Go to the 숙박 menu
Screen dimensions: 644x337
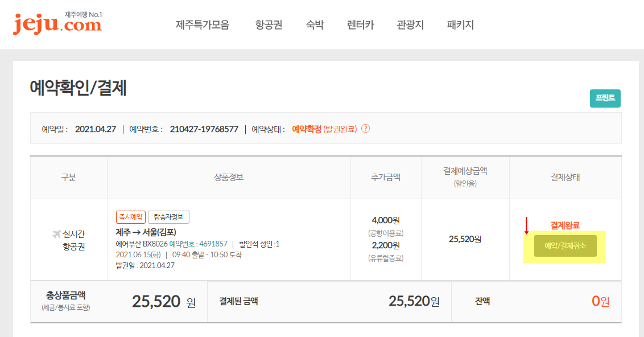(315, 24)
